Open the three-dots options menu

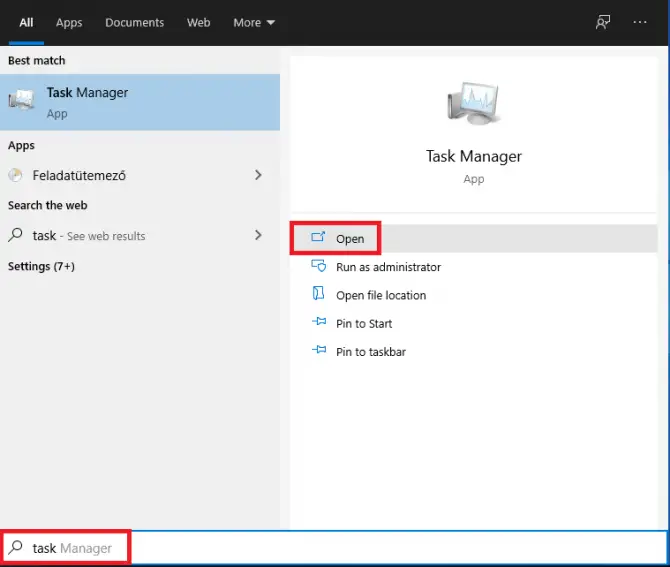640,22
